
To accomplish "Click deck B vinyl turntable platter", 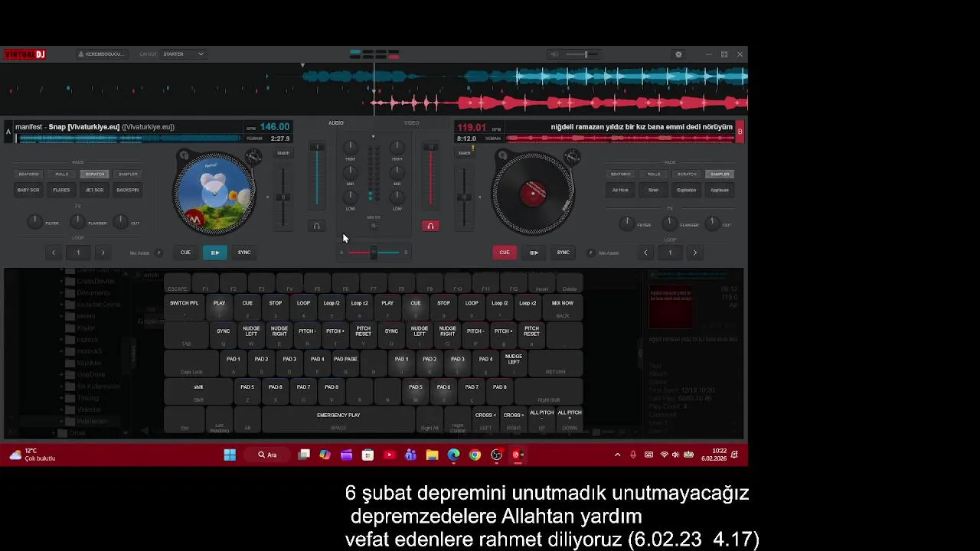I will (x=533, y=193).
